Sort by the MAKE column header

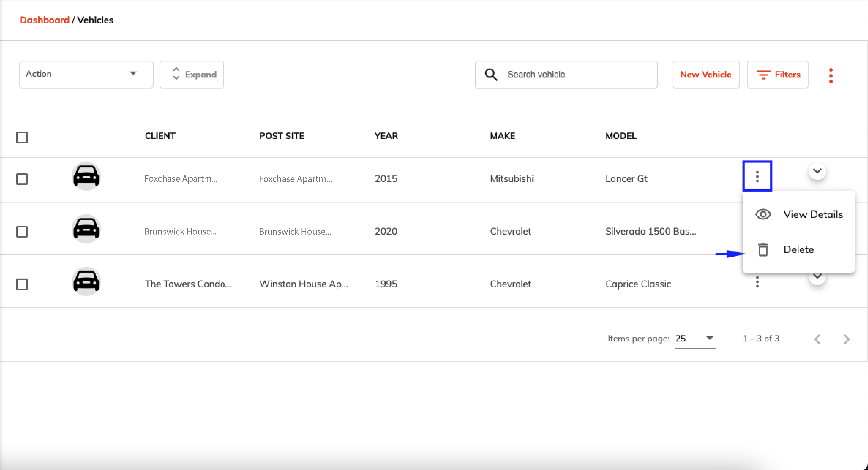tap(502, 136)
